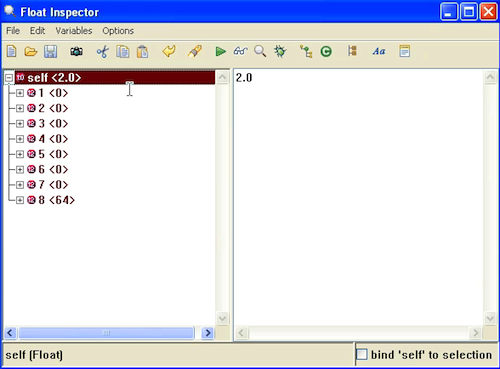Click the self (Float) status bar text
This screenshot has width=500, height=369.
click(x=34, y=355)
